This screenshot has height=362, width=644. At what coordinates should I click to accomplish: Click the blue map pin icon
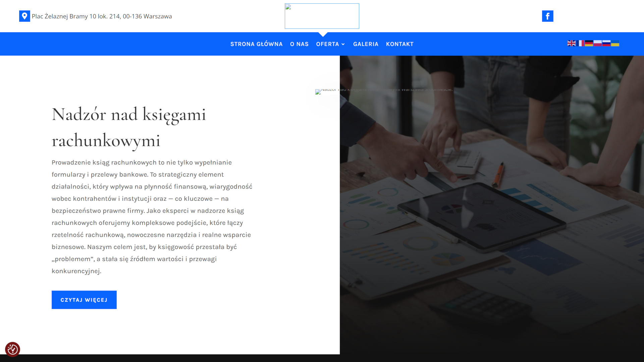pos(24,16)
